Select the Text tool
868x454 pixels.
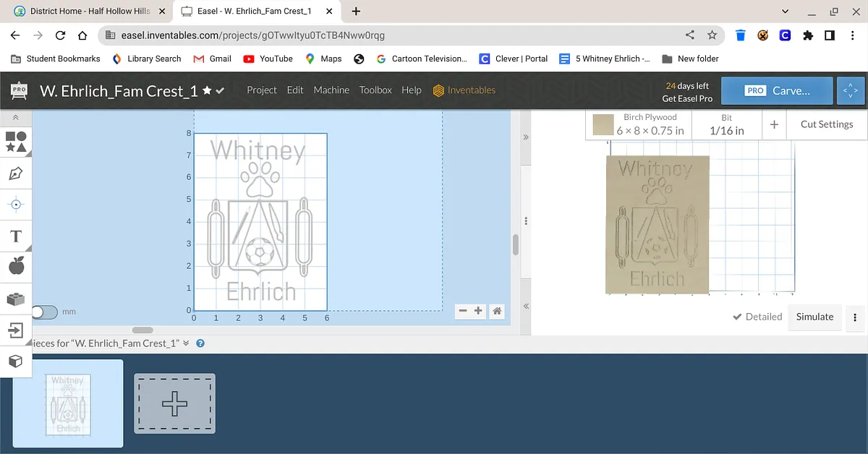[x=16, y=236]
